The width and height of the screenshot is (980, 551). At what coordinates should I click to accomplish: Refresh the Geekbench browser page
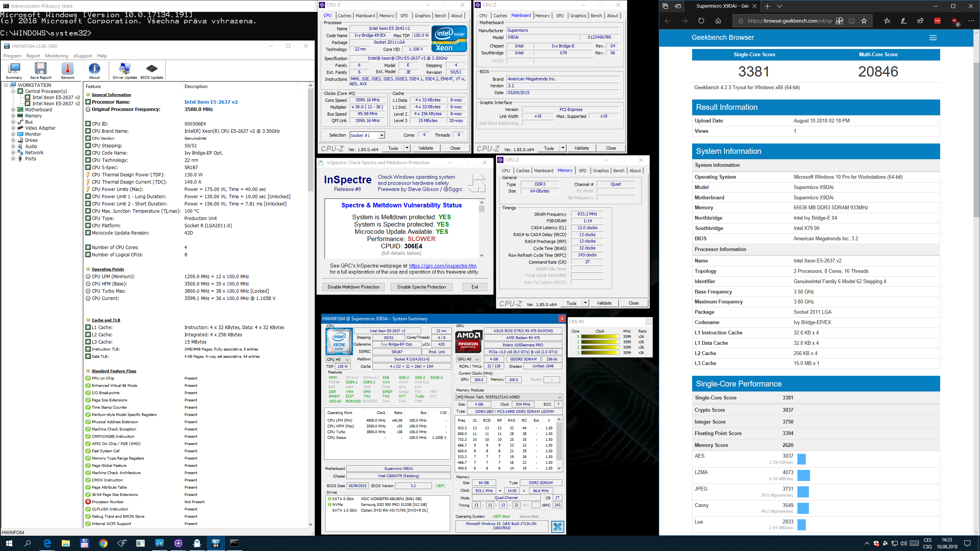coord(701,21)
